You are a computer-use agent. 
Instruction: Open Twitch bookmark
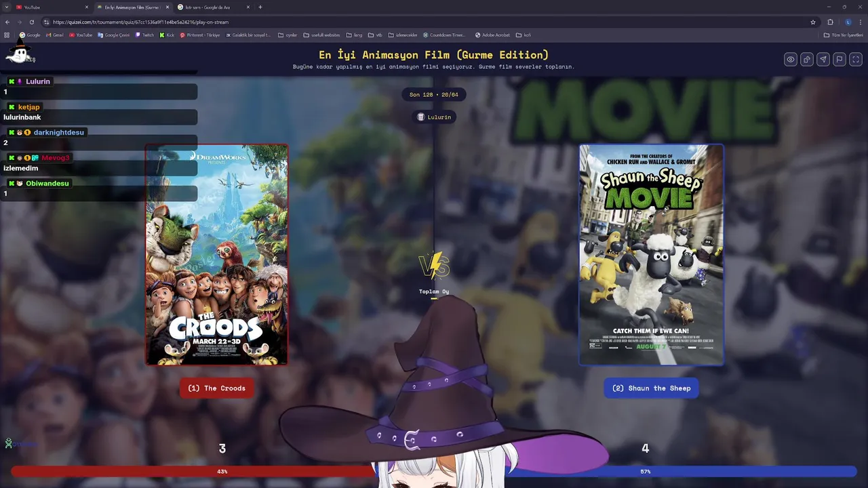(x=144, y=35)
